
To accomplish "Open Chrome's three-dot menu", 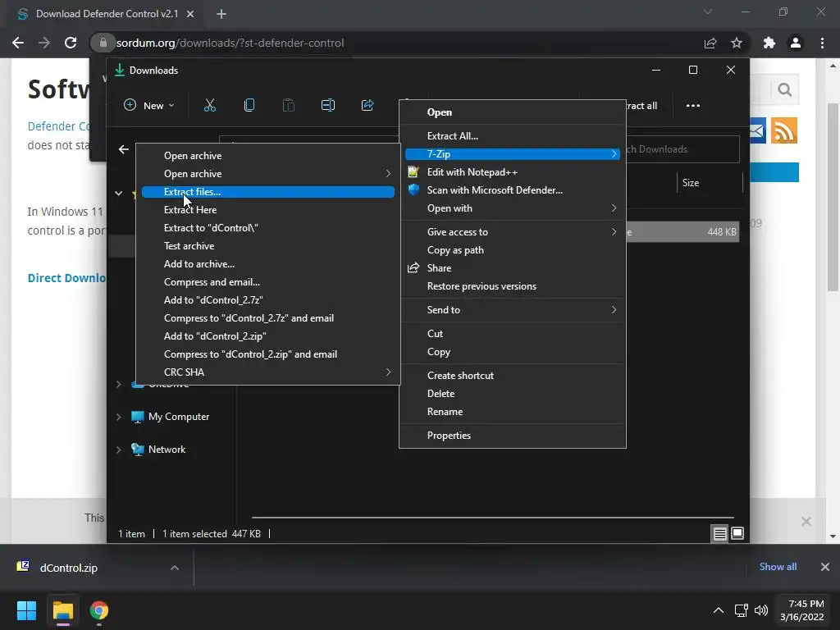I will pos(822,43).
